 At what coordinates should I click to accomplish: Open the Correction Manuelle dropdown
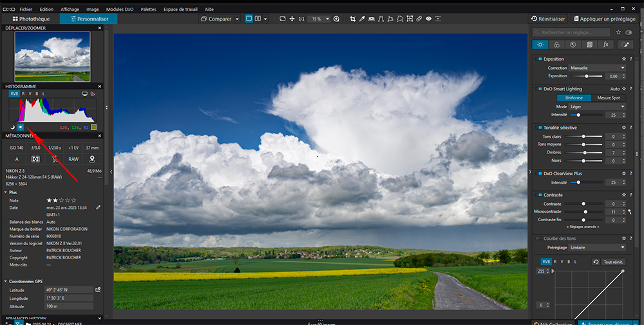point(597,68)
